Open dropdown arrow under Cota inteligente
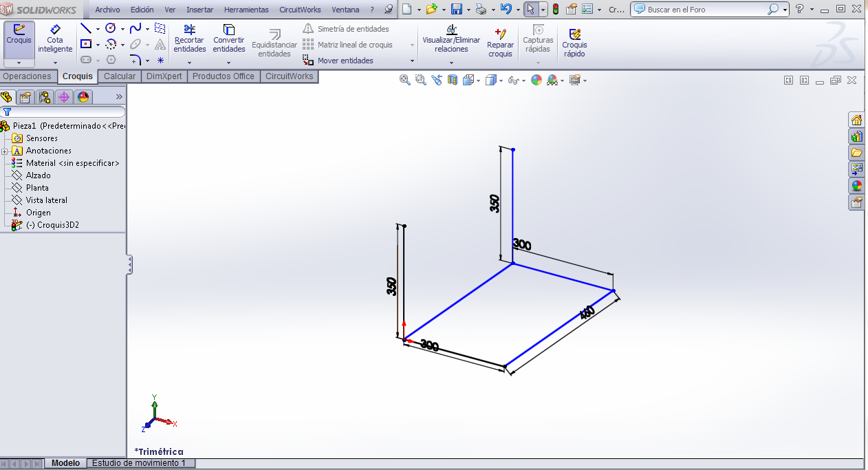868x470 pixels. [x=55, y=63]
